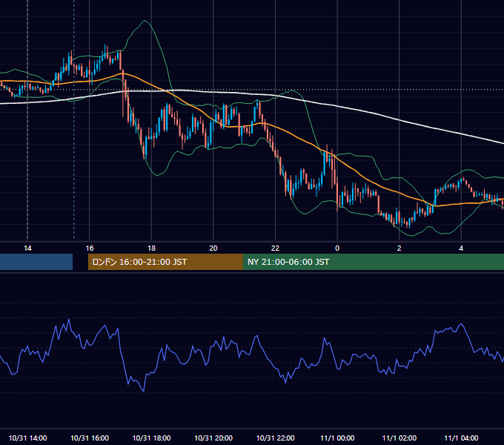Click the 10/31 14:00 time label
The image size is (504, 445).
27,438
